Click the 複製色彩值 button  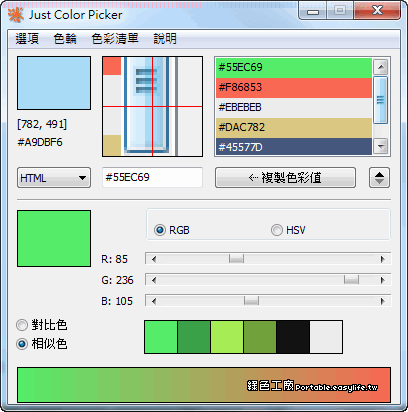click(x=285, y=178)
